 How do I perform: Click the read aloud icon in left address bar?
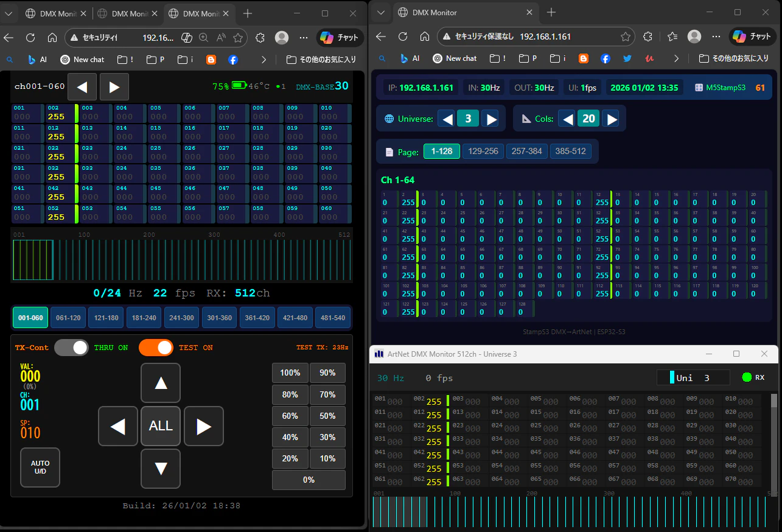(221, 38)
